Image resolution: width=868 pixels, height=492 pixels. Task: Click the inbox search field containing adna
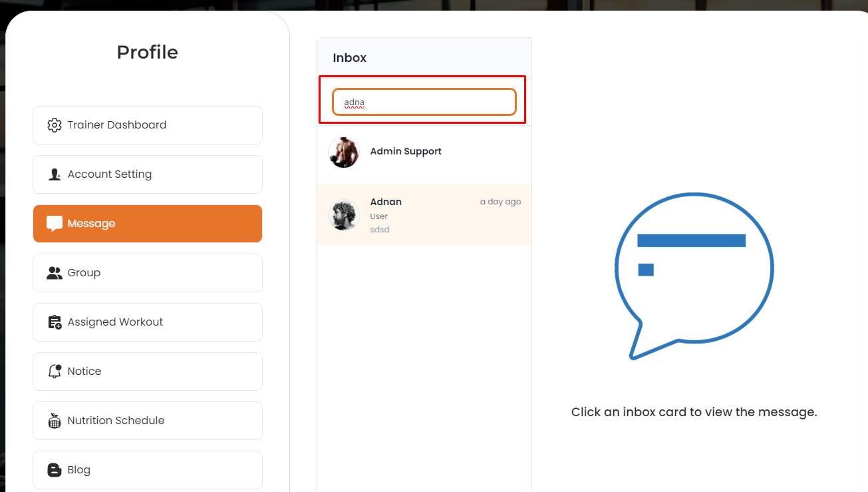point(424,102)
